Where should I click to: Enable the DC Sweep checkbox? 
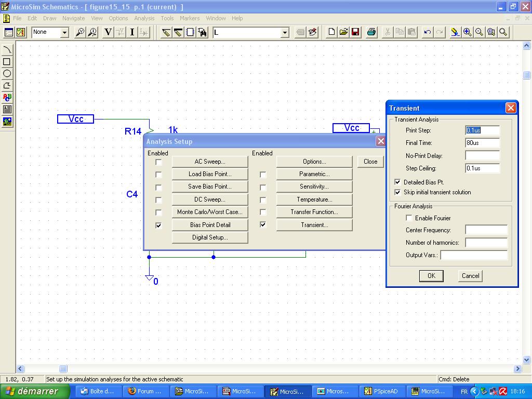click(158, 200)
